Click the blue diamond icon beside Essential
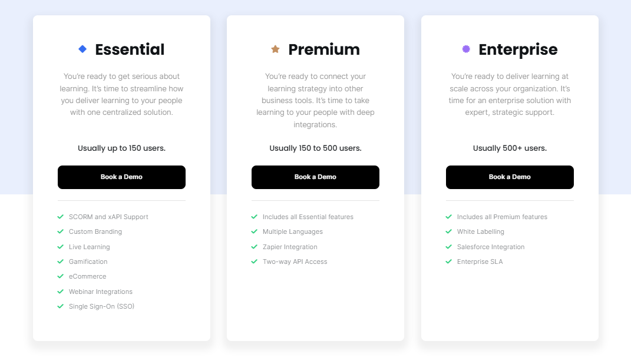The image size is (631, 364). [x=82, y=49]
